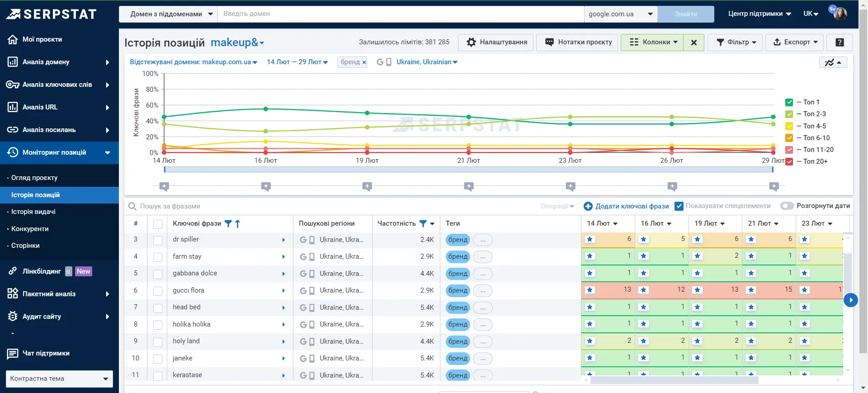
Task: Close the Columns panel with X button
Action: pyautogui.click(x=694, y=42)
